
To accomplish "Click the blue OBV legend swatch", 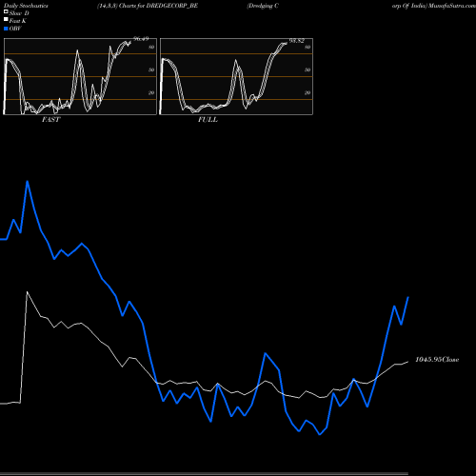I will [6, 29].
